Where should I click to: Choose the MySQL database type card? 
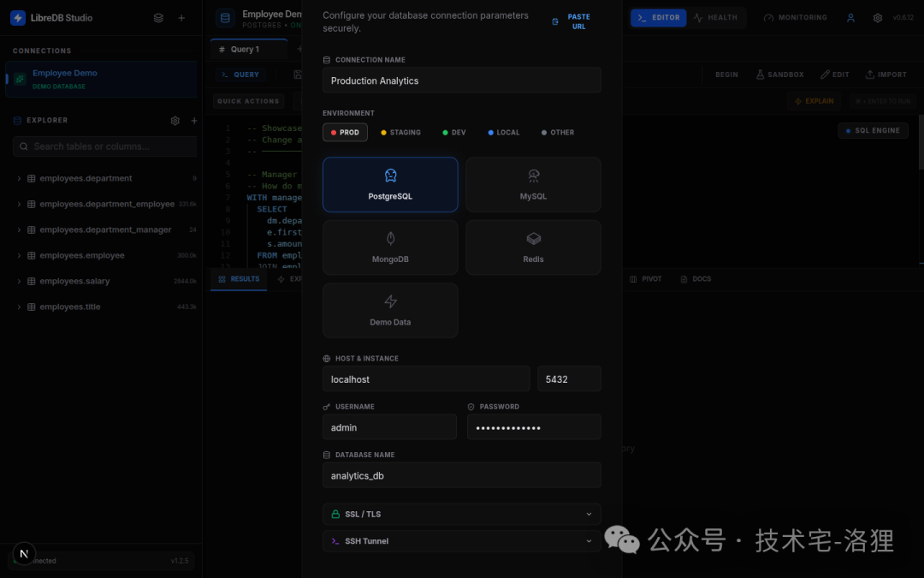click(533, 185)
